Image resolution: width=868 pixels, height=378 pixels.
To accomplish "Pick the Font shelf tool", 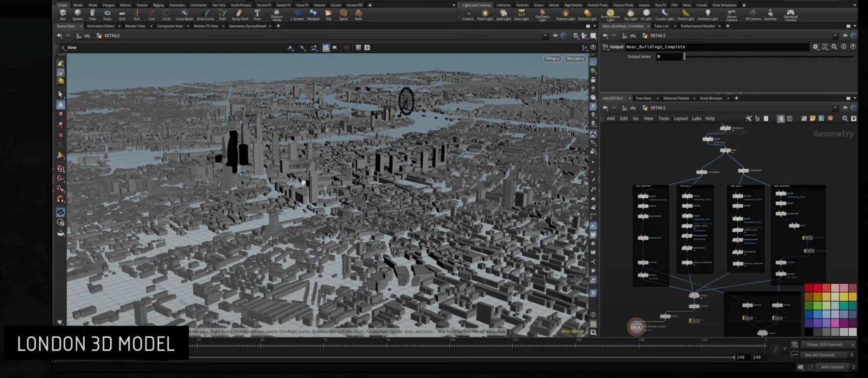I will coord(257,15).
